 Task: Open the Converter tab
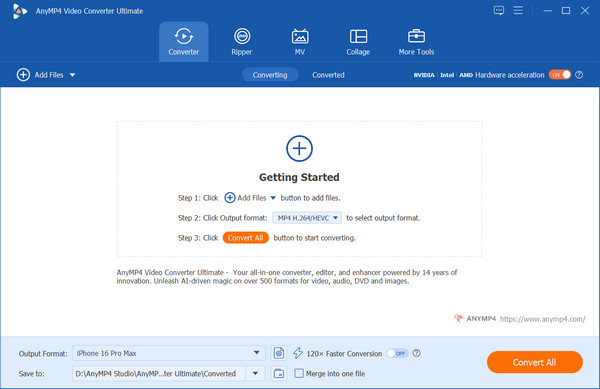tap(184, 42)
